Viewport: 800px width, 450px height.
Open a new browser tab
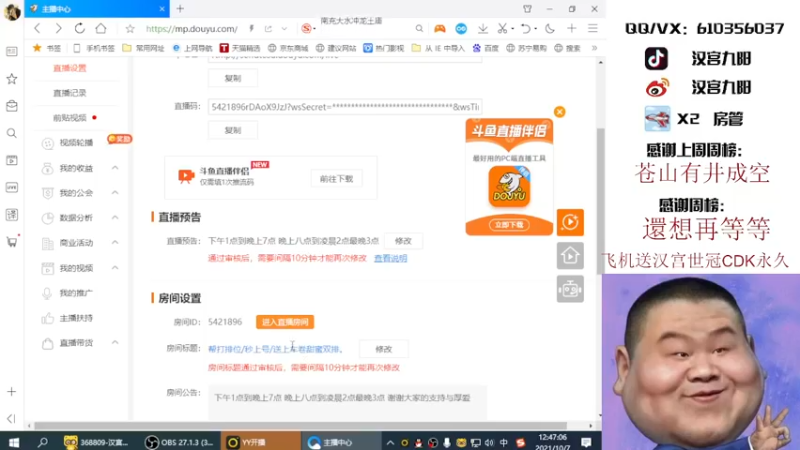point(180,9)
